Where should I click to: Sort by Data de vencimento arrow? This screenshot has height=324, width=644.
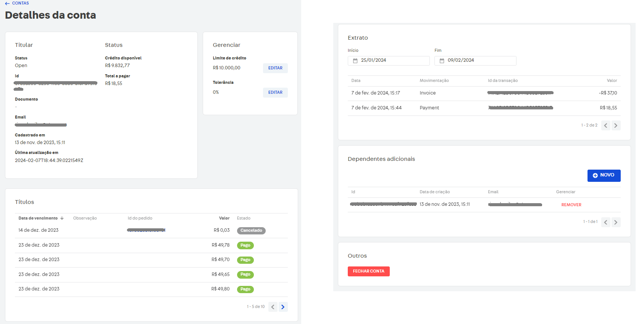(x=62, y=218)
